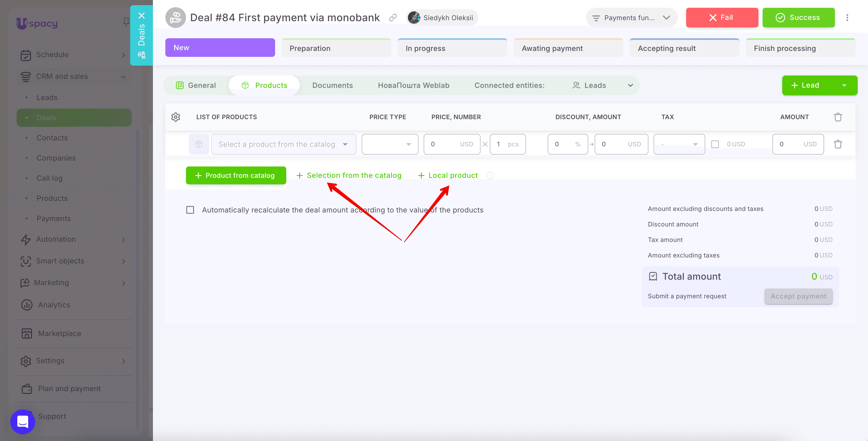The image size is (868, 441).
Task: Mark the deal as Success
Action: point(798,18)
